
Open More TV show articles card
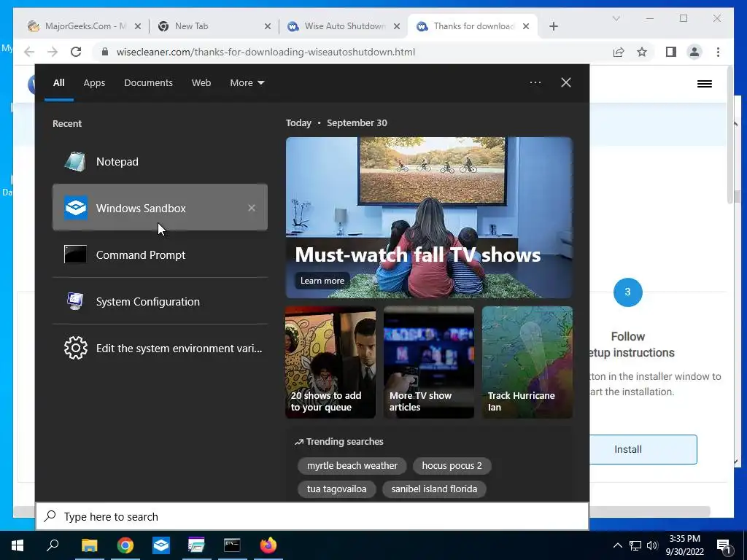(x=429, y=362)
